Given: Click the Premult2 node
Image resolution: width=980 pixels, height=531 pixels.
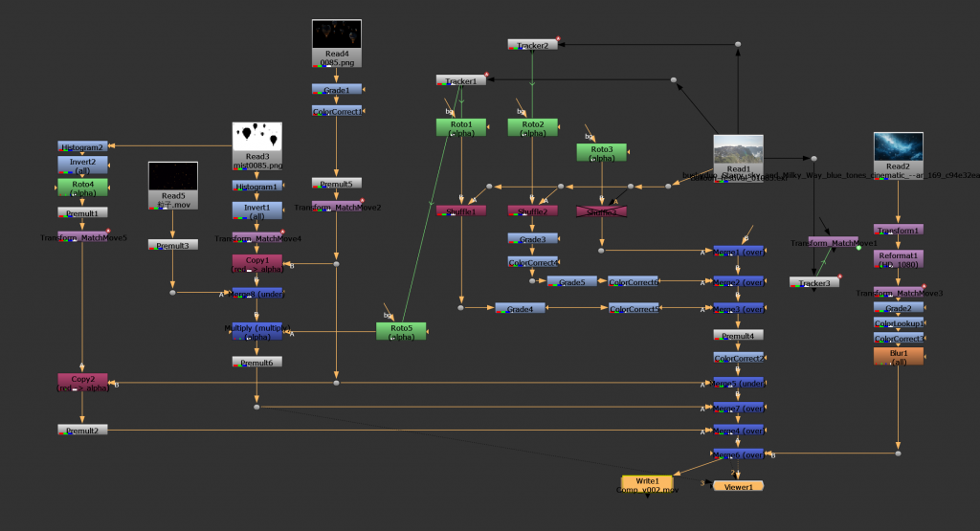Looking at the screenshot, I should point(82,431).
